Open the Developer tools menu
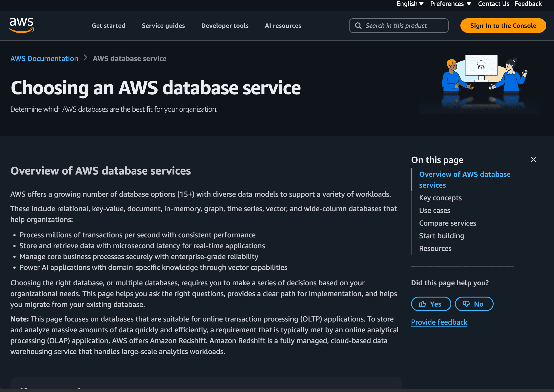This screenshot has height=392, width=554. click(225, 26)
